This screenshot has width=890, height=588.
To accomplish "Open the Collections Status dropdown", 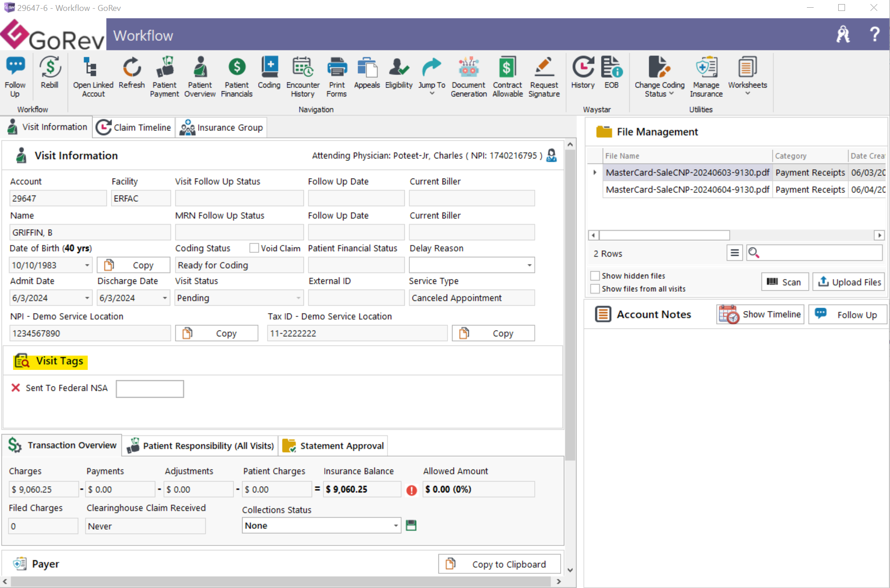I will pyautogui.click(x=396, y=526).
